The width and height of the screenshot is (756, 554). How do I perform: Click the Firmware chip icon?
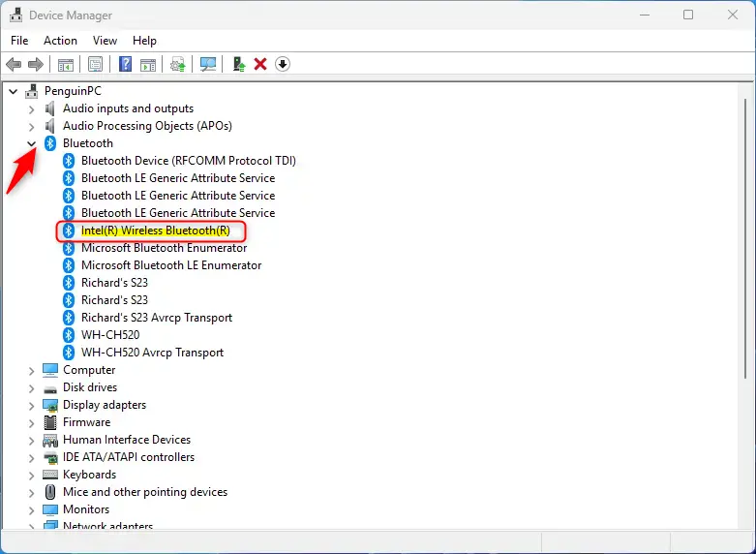coord(50,422)
